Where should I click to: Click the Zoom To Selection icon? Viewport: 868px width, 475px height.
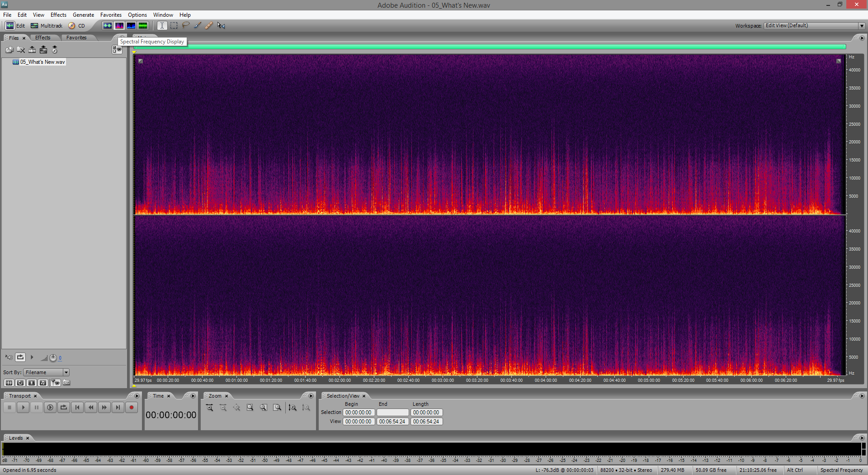pyautogui.click(x=250, y=408)
